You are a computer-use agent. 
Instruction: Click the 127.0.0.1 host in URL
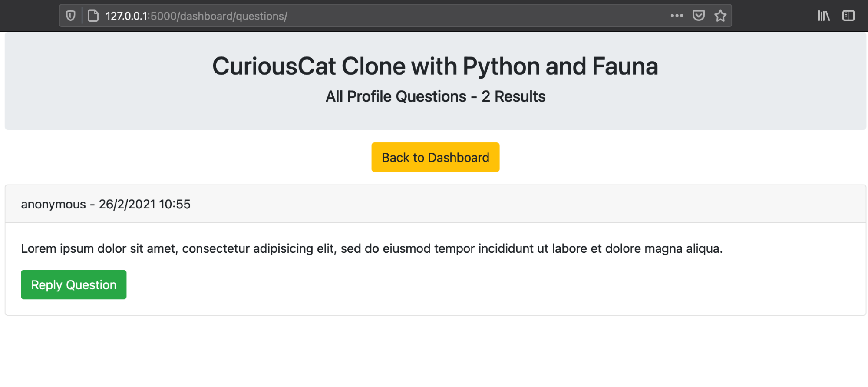pos(126,16)
